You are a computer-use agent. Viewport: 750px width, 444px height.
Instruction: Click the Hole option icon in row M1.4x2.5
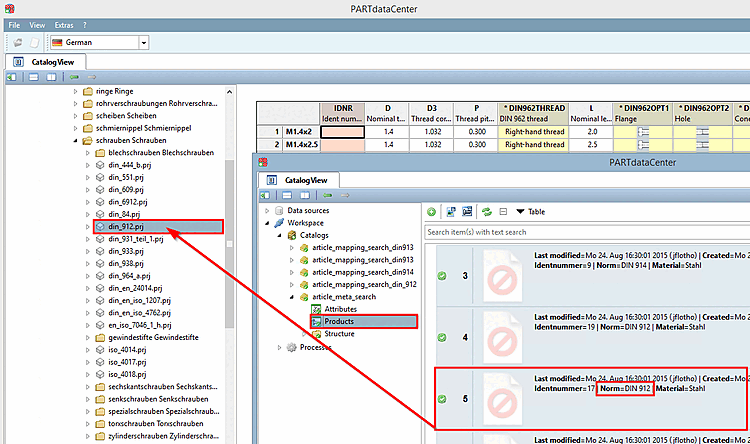click(702, 144)
